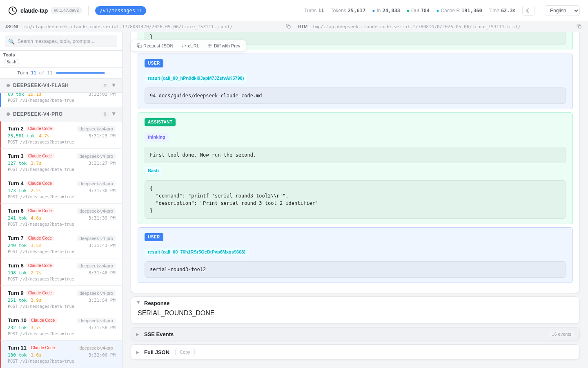Click the 94 docs/guides/deepseek-claude-code.md result
588x368 pixels.
pos(206,96)
